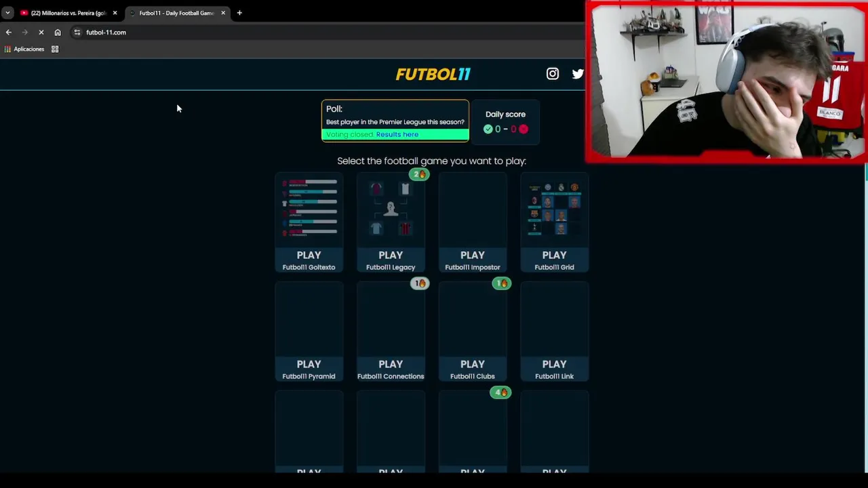Open a new browser tab with plus
Image resolution: width=868 pixels, height=488 pixels.
point(239,13)
